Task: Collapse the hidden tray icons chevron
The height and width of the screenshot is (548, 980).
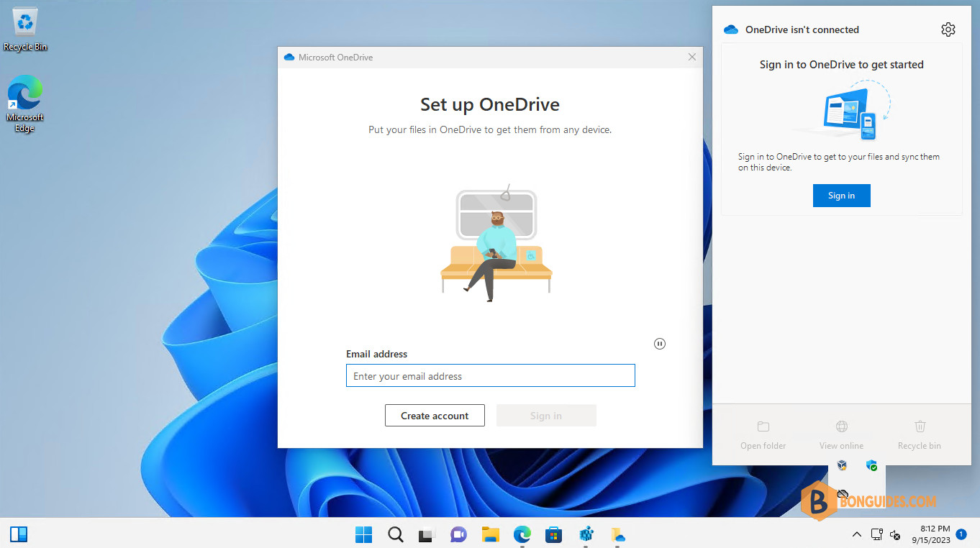Action: tap(856, 534)
